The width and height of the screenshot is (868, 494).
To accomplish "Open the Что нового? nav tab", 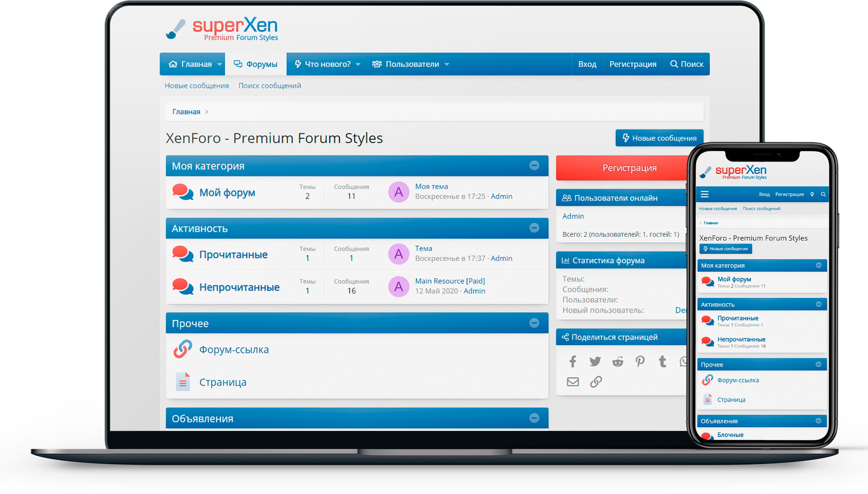I will pos(323,64).
